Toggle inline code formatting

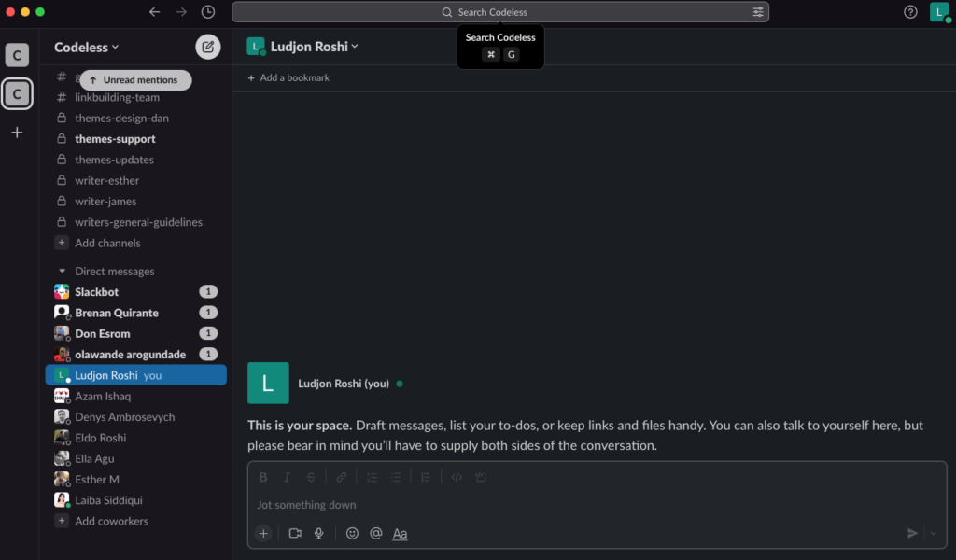pyautogui.click(x=456, y=477)
